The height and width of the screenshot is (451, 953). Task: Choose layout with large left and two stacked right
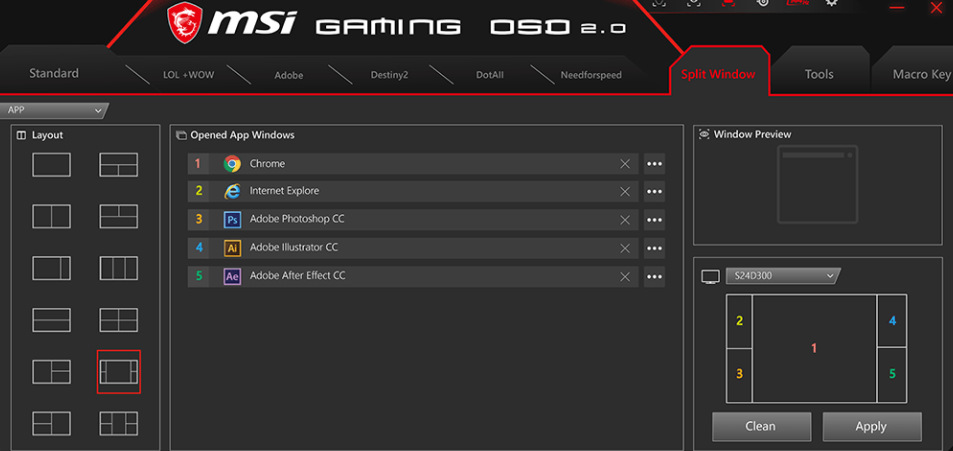[51, 371]
